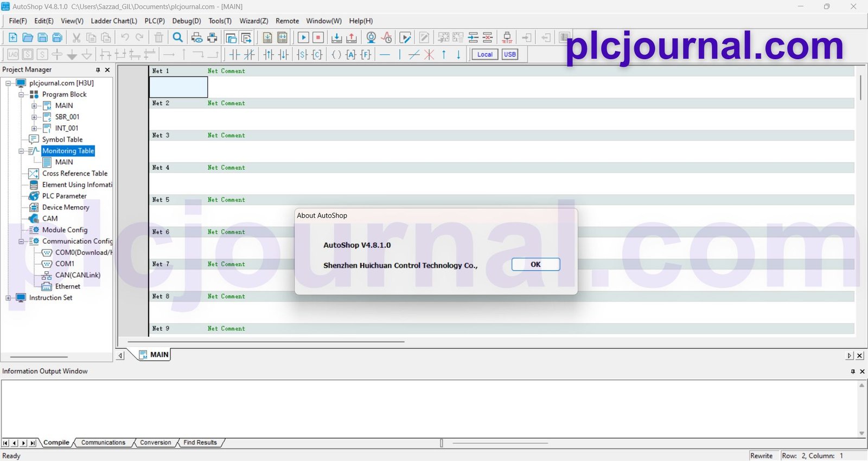
Task: Insert a normally closed contact
Action: [249, 54]
